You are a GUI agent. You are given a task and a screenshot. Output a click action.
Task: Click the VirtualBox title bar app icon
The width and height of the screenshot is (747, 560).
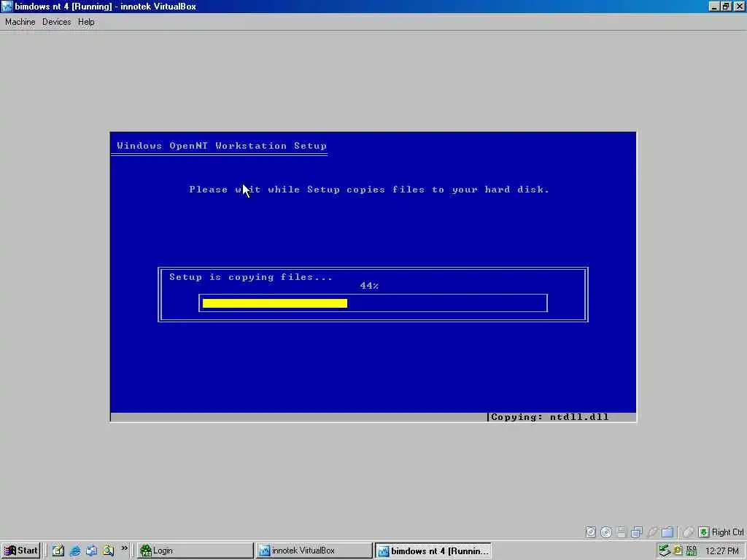(7, 6)
